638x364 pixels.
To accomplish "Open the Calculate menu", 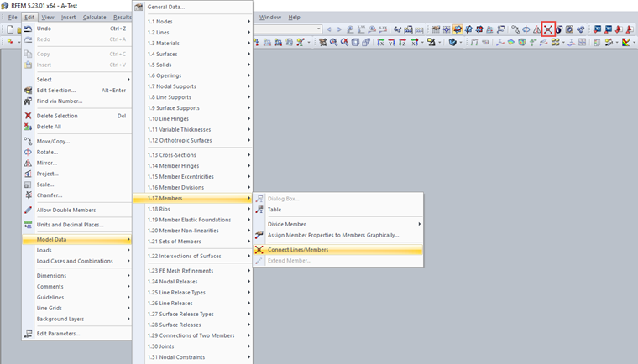I will [x=94, y=17].
